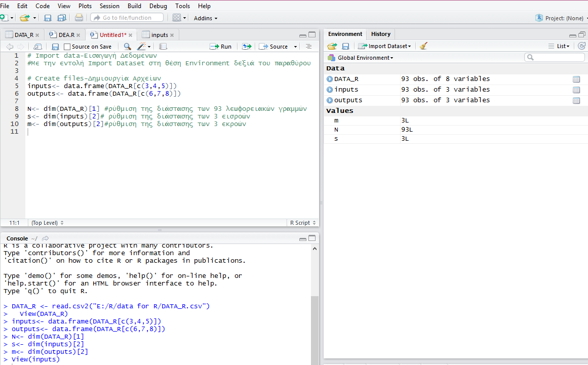This screenshot has width=588, height=365.
Task: Run the current line with the Run button
Action: tap(221, 47)
